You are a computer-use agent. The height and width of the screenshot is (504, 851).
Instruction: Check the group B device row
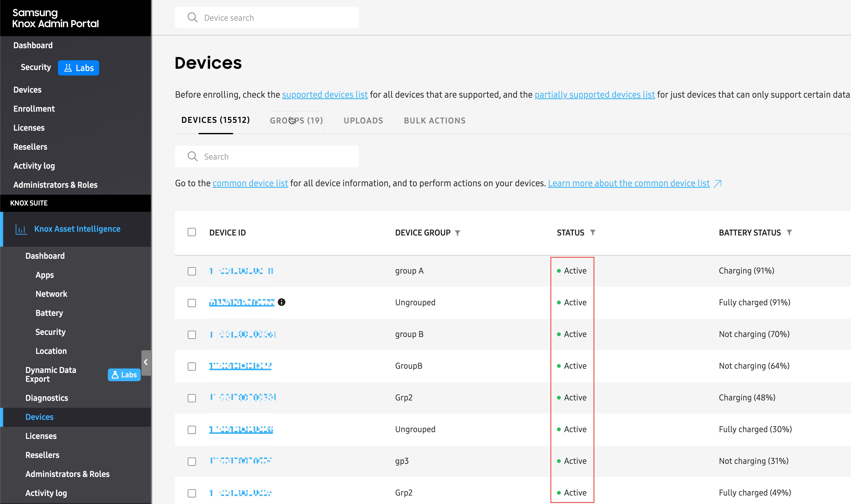[192, 334]
